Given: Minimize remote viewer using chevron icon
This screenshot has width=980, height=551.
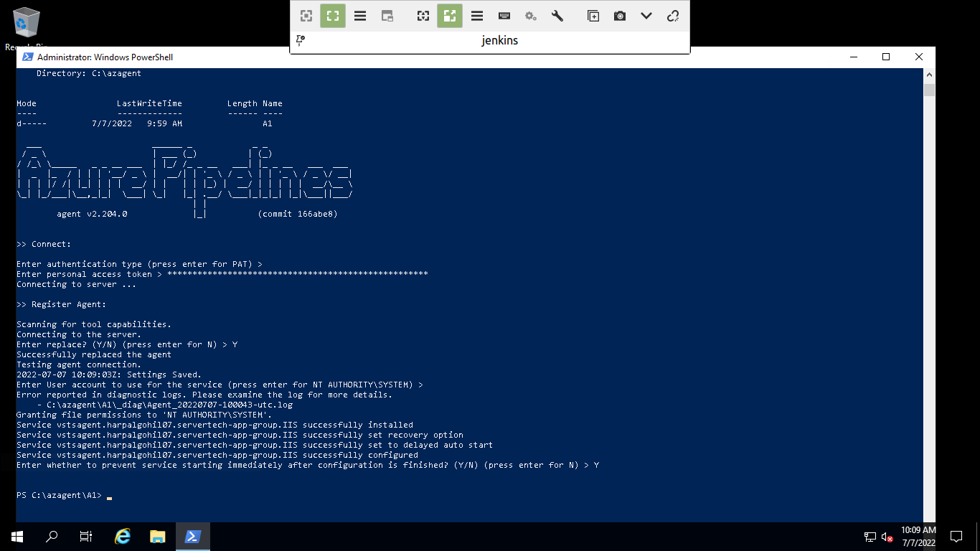Looking at the screenshot, I should pyautogui.click(x=646, y=16).
